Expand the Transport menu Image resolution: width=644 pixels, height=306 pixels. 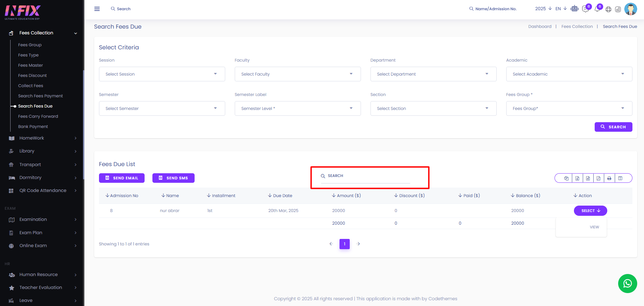(x=42, y=165)
